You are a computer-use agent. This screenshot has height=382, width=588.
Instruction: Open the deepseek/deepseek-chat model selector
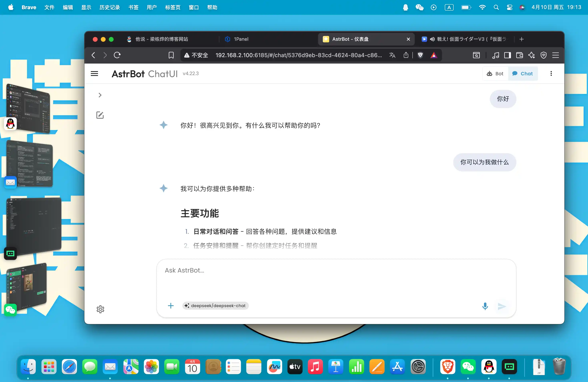click(215, 306)
